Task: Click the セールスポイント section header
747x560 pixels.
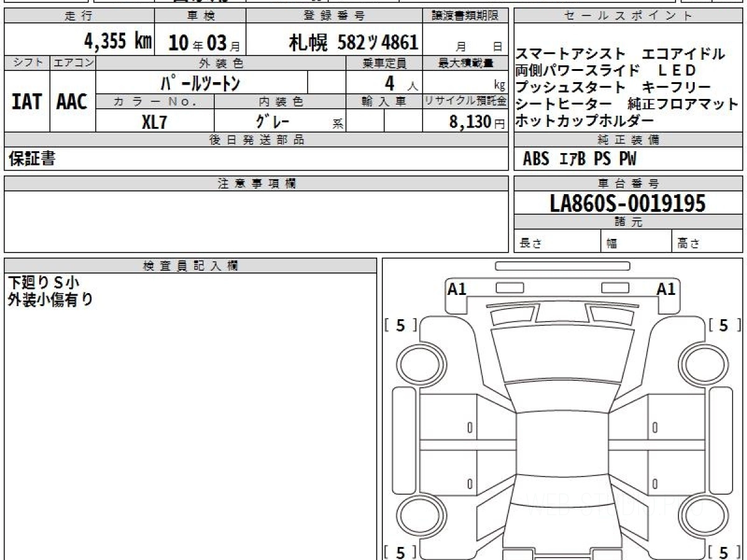Action: (628, 16)
